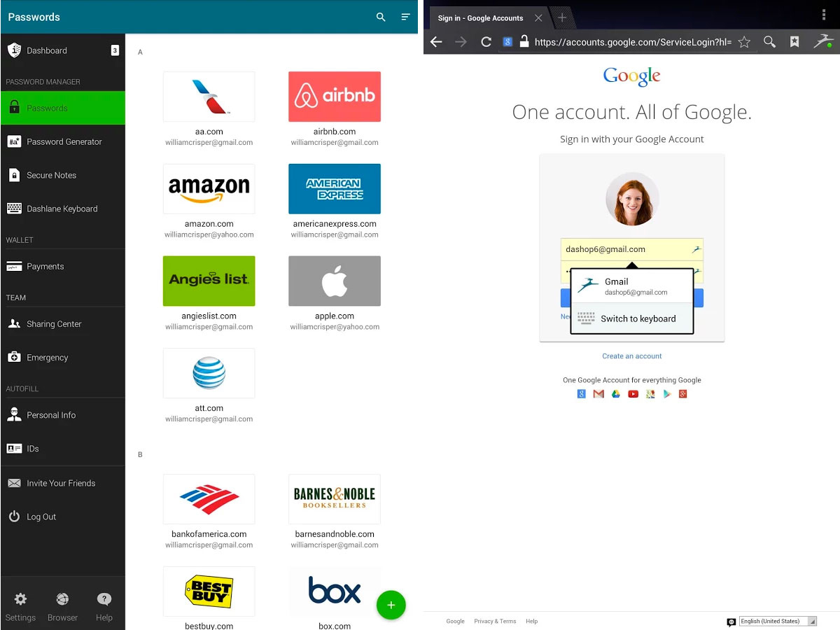This screenshot has height=630, width=840.
Task: Choose the Gmail dashop6 autofill entry
Action: click(632, 286)
